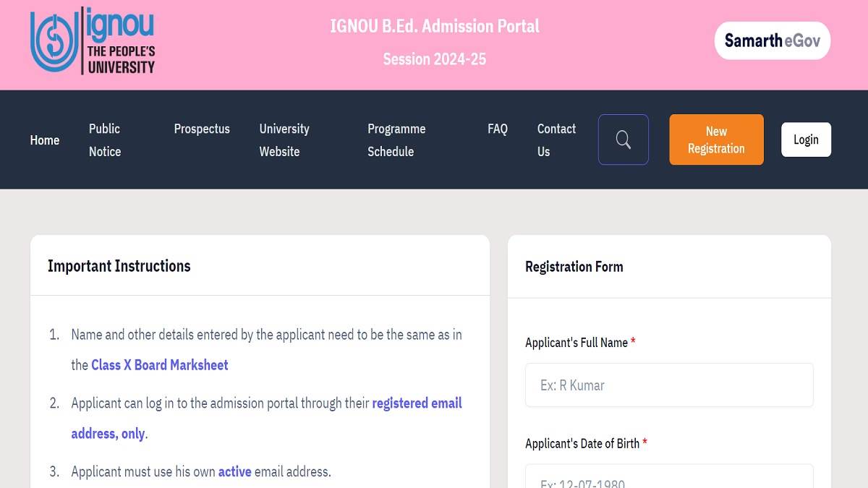Viewport: 868px width, 488px height.
Task: Open the Contact Us page
Action: click(x=556, y=140)
